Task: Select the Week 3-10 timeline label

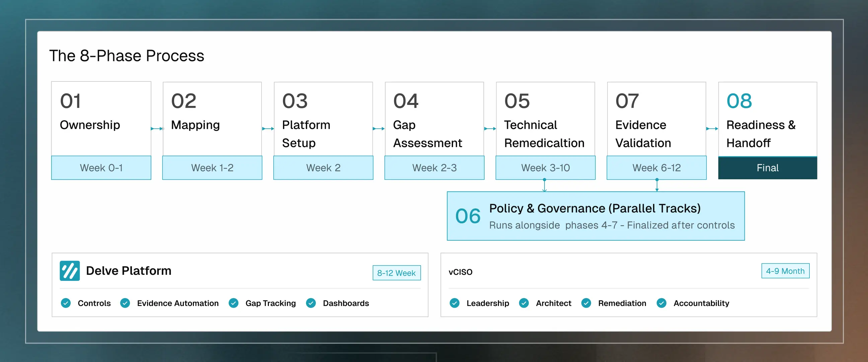Action: pos(545,168)
